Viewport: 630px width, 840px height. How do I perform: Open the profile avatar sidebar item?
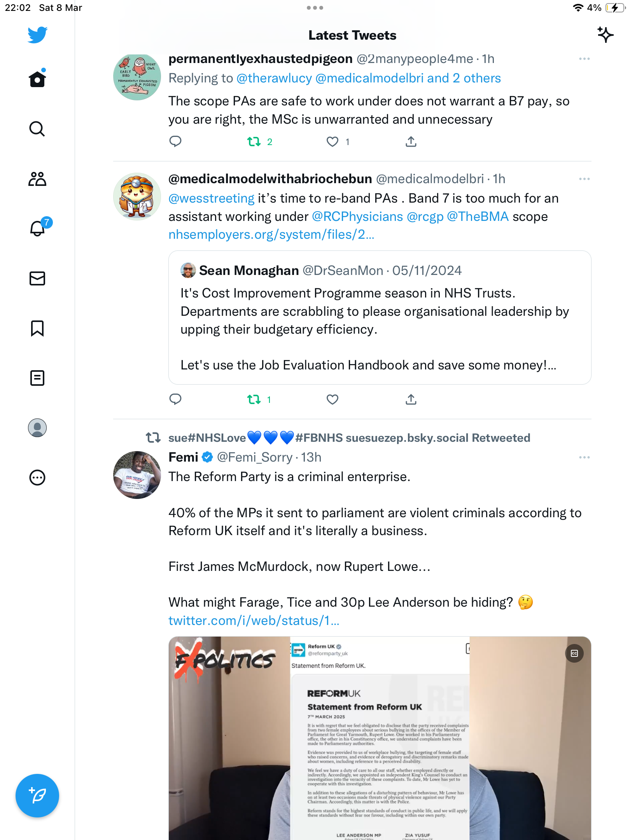[x=37, y=428]
